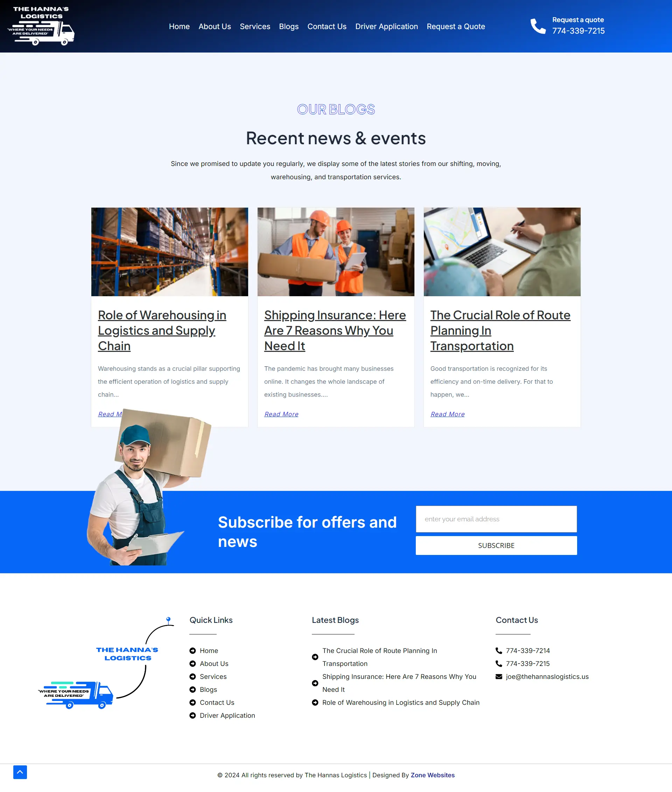The width and height of the screenshot is (672, 792).
Task: Click the Route Planning blog thumbnail
Action: (502, 251)
